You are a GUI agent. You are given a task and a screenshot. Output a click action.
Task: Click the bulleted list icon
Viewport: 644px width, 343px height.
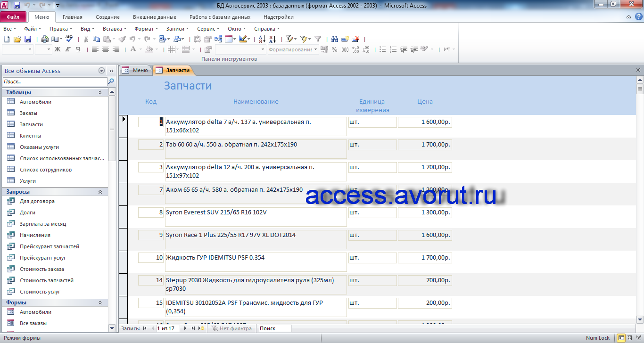382,49
